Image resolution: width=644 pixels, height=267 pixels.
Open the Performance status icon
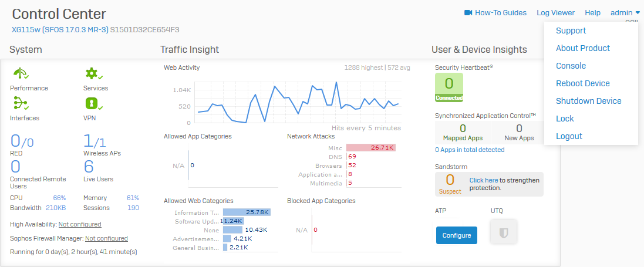(x=21, y=74)
